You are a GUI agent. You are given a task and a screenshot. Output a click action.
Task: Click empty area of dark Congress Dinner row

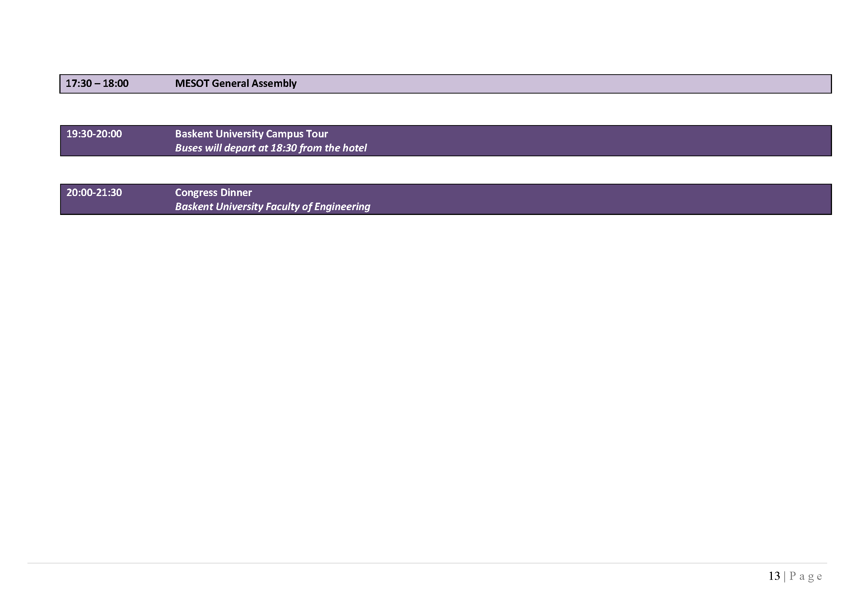[x=567, y=200]
